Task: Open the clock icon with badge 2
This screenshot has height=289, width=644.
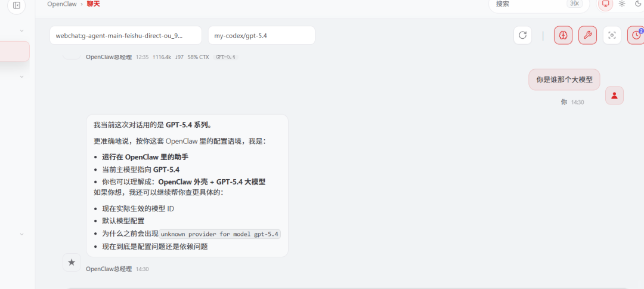Action: pos(636,35)
